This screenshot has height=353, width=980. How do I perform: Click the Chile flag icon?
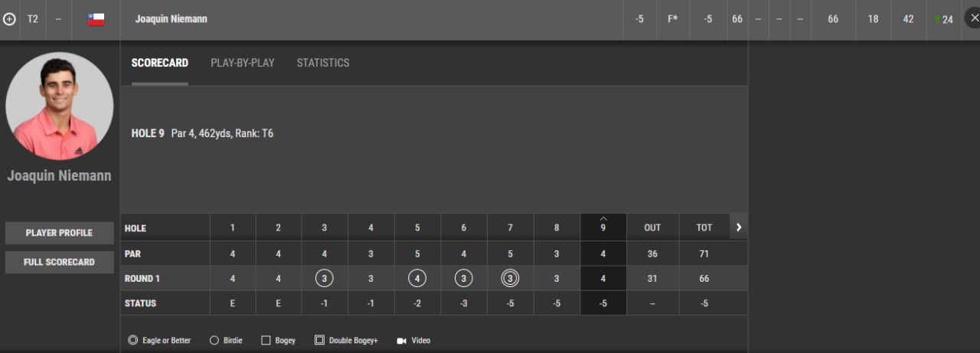point(96,19)
